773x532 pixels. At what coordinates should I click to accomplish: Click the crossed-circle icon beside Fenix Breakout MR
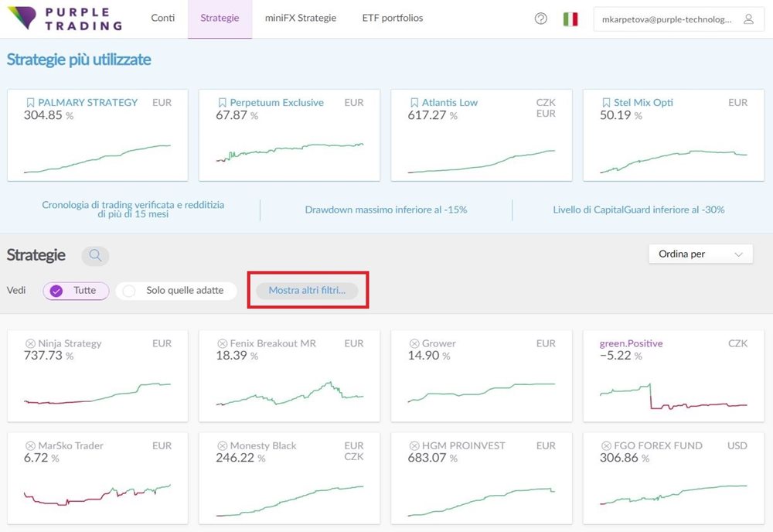pos(223,343)
